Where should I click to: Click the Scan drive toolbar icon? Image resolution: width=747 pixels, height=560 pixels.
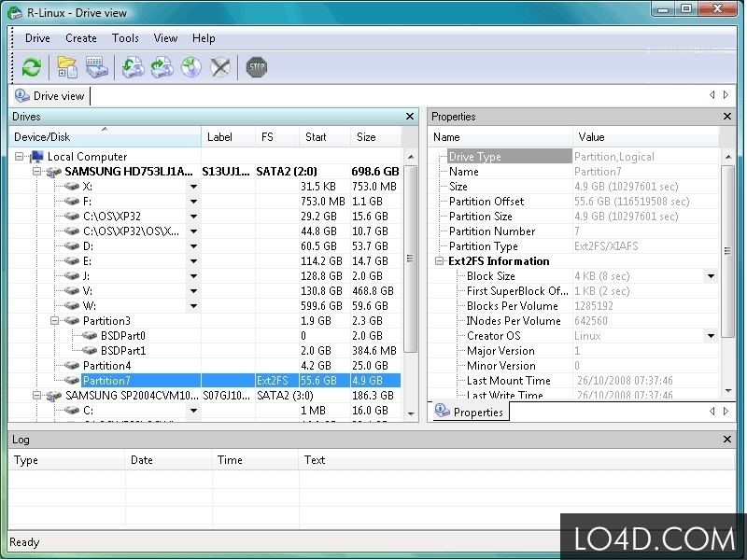coord(97,67)
